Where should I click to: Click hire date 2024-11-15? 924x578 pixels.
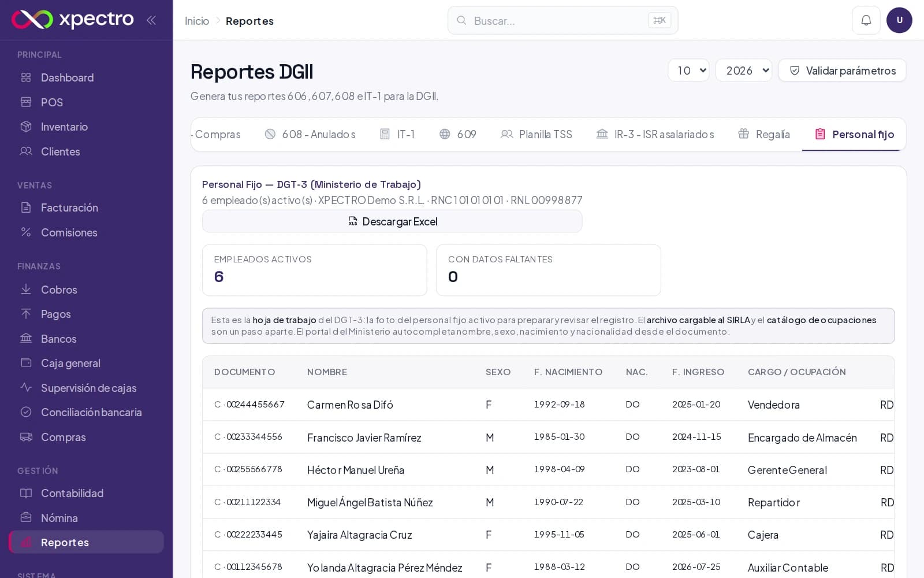pos(696,436)
